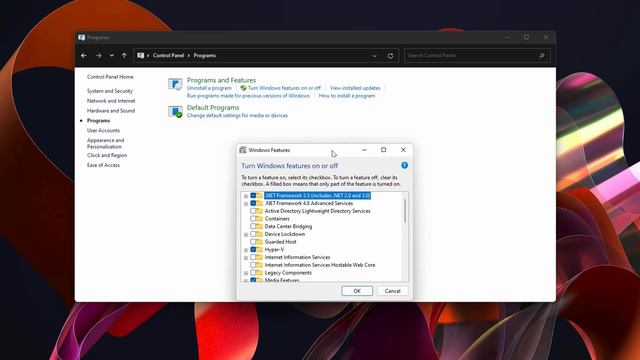This screenshot has height=360, width=640.
Task: Toggle .NET Framework 4.8 Advanced Services checkbox
Action: pyautogui.click(x=253, y=203)
